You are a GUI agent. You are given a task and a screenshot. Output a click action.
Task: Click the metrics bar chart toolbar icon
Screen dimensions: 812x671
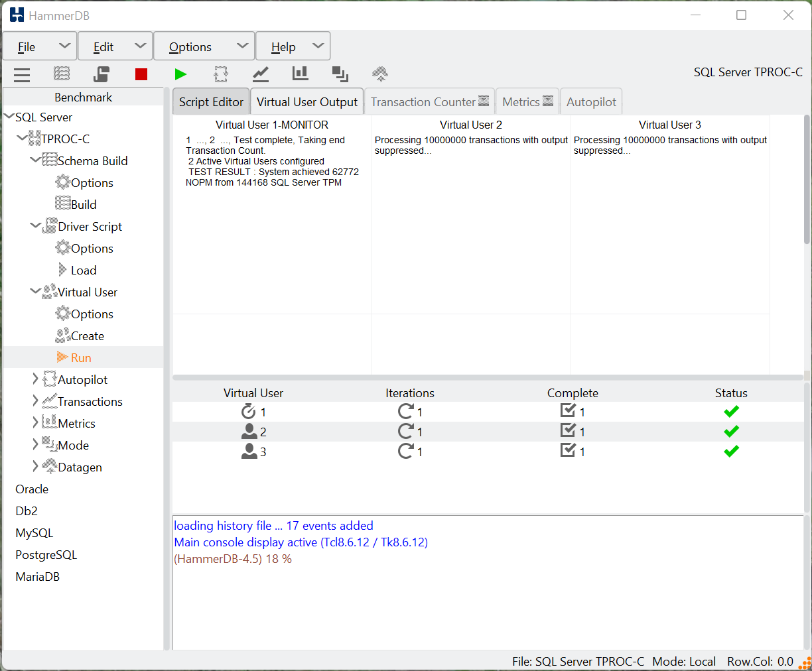[x=301, y=74]
